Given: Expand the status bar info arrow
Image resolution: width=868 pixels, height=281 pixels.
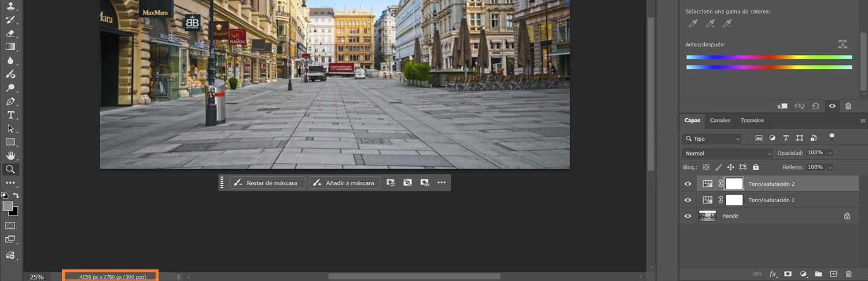Looking at the screenshot, I should (178, 277).
